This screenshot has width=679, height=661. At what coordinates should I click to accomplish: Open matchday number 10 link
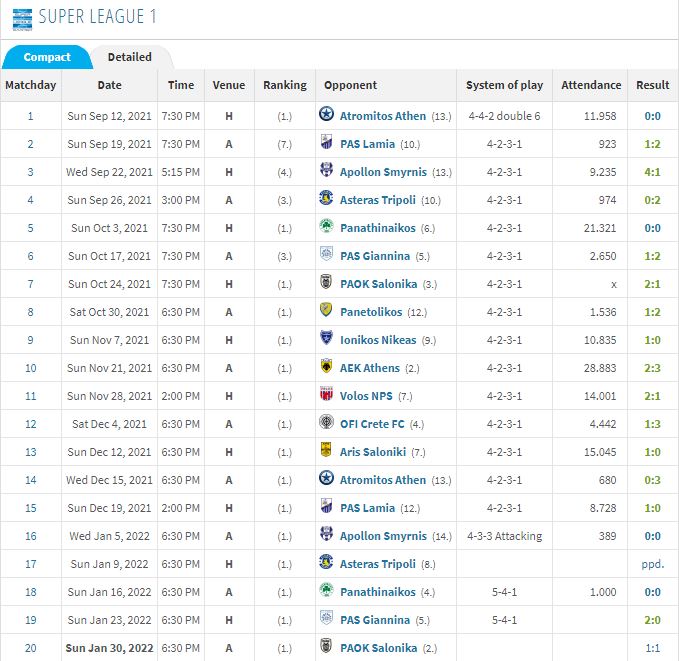(30, 368)
